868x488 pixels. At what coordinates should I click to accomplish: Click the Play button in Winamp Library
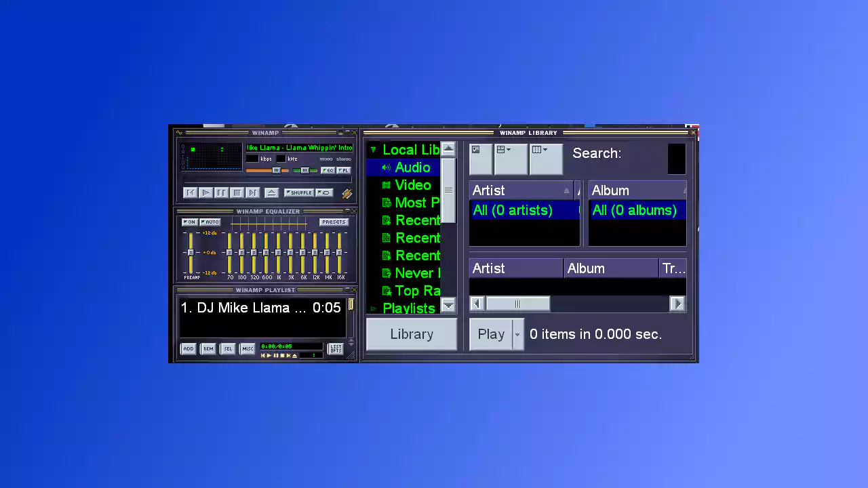(491, 334)
